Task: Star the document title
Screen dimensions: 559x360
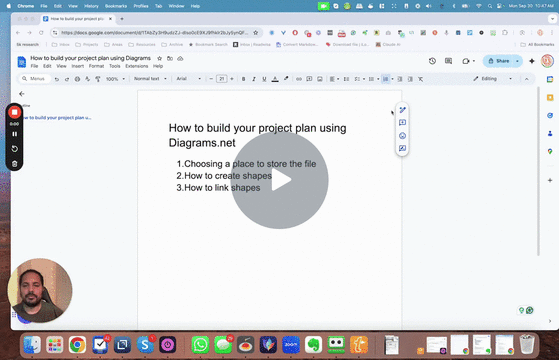Action: pos(159,58)
